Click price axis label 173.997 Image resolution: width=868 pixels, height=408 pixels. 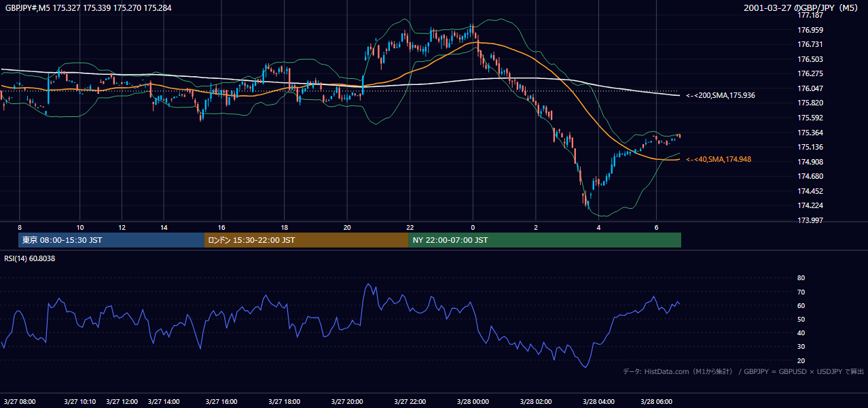810,220
